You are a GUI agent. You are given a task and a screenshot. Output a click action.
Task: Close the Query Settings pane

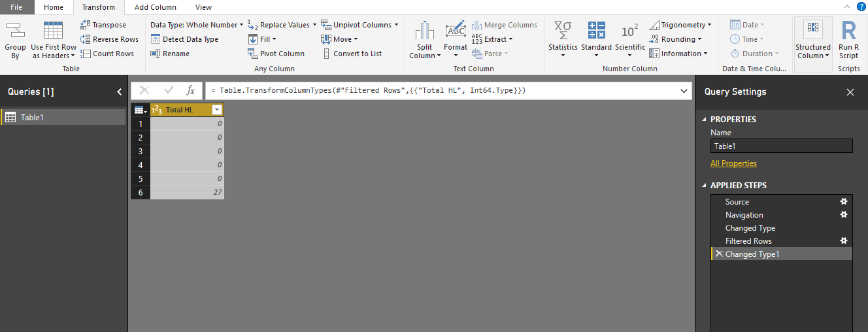850,92
